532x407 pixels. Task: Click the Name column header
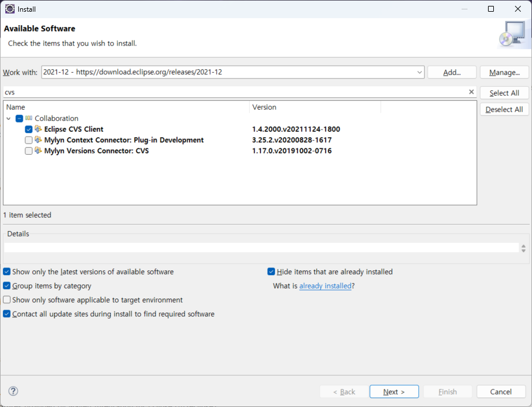pyautogui.click(x=127, y=107)
